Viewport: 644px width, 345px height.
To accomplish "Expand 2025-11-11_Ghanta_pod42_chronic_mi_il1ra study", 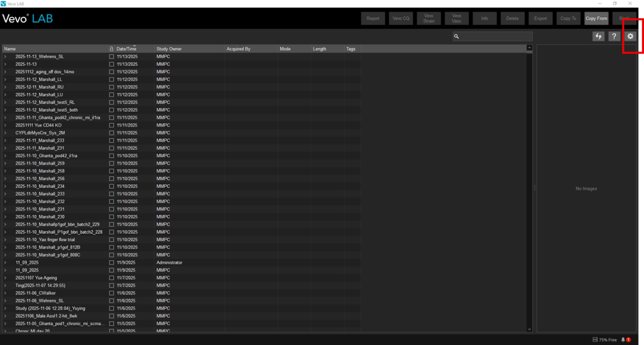I will tap(5, 118).
